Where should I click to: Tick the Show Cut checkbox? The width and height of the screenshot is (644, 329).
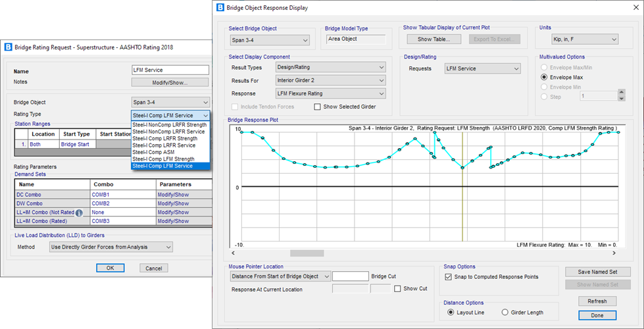397,288
